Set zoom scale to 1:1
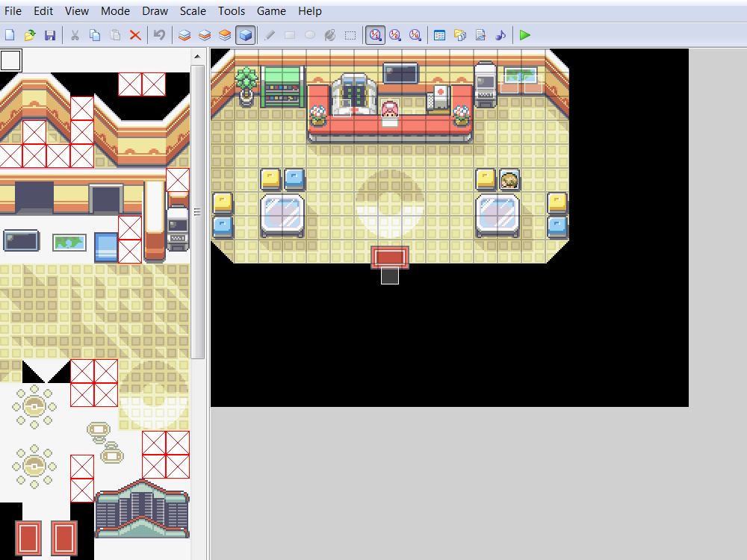This screenshot has height=560, width=747. pyautogui.click(x=376, y=35)
